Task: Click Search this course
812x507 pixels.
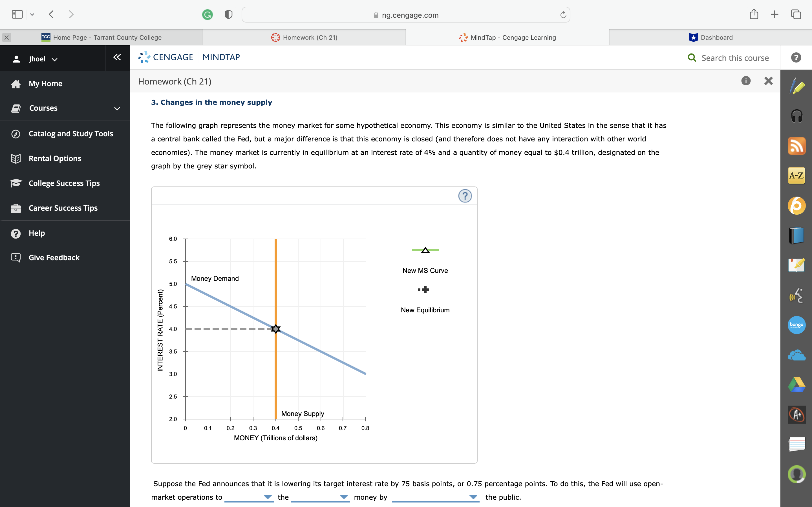Action: tap(729, 58)
